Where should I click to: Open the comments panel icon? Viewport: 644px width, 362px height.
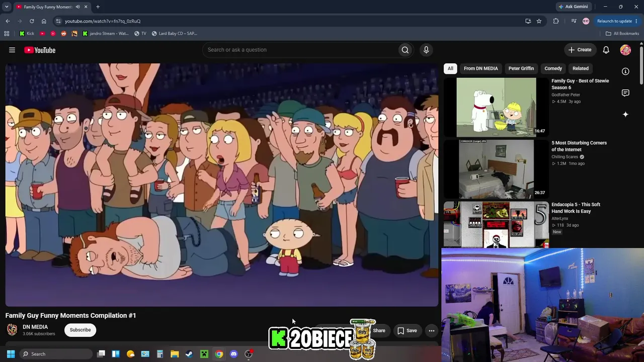625,93
